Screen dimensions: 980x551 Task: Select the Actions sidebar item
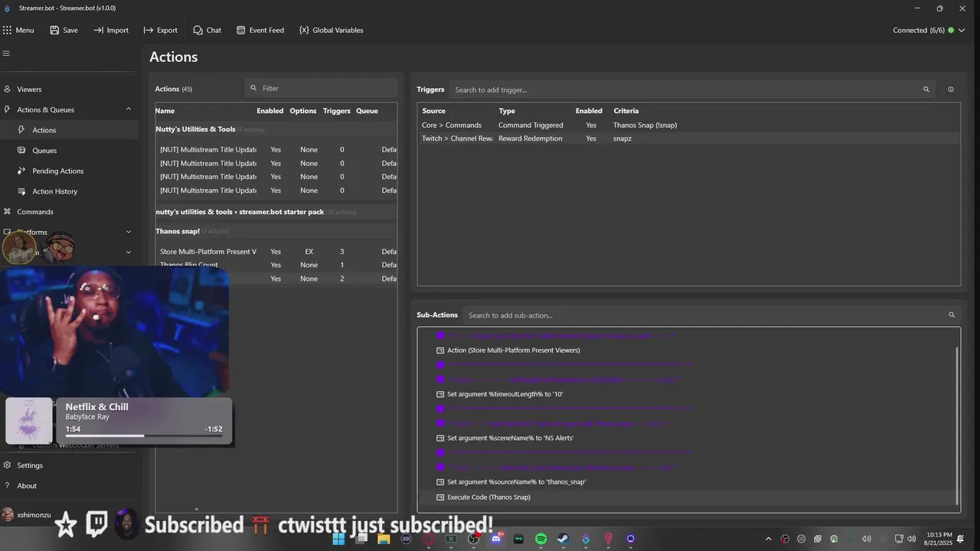(x=70, y=130)
